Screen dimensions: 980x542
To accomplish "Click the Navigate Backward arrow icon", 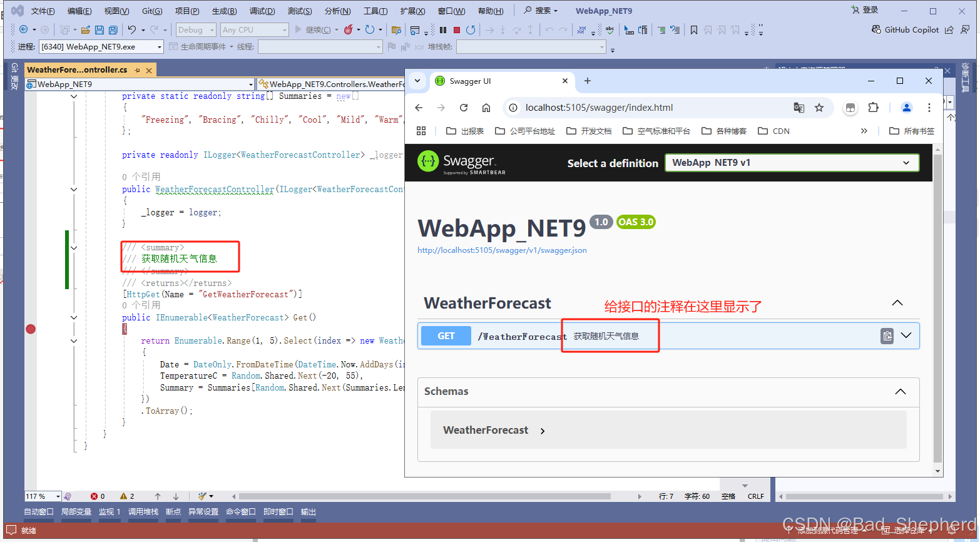I will (24, 29).
